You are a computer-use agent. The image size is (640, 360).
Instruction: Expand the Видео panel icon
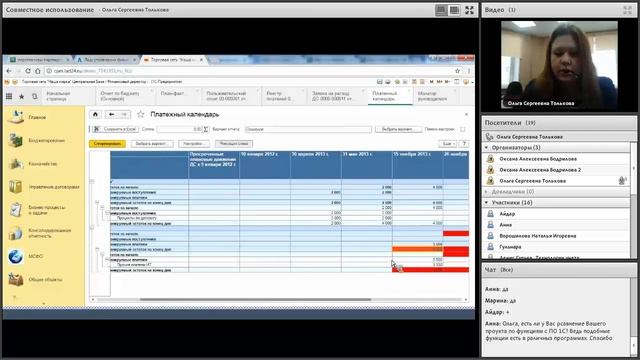(x=627, y=10)
